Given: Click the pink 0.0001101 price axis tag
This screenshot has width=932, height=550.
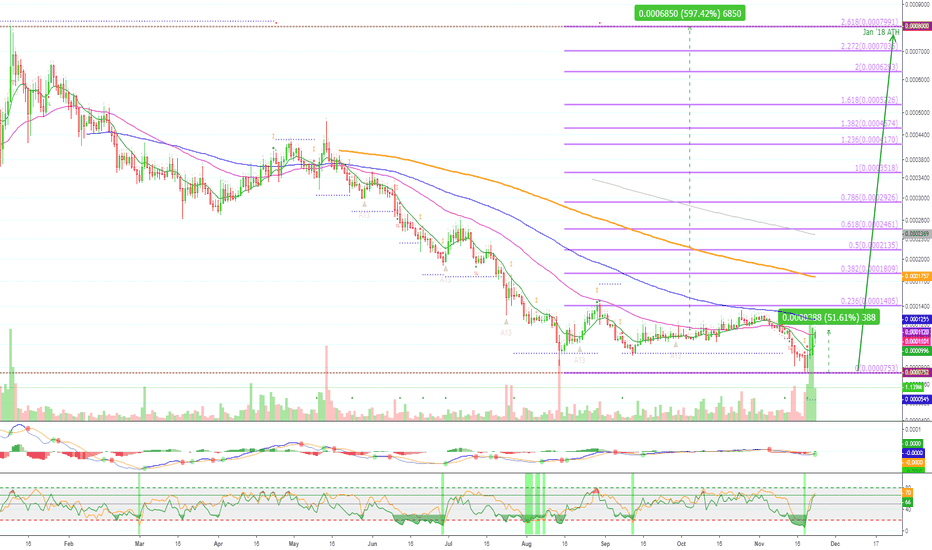Looking at the screenshot, I should coord(916,342).
